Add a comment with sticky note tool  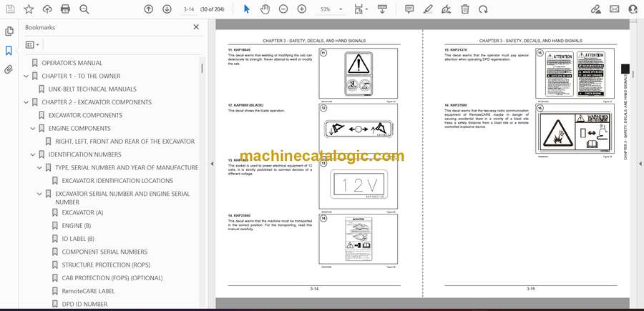[x=409, y=9]
